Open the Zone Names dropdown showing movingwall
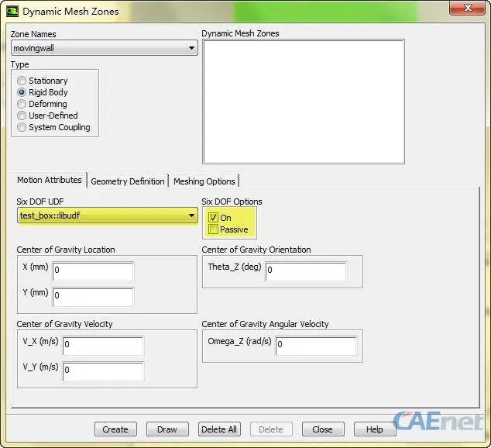This screenshot has width=491, height=448. (x=105, y=48)
